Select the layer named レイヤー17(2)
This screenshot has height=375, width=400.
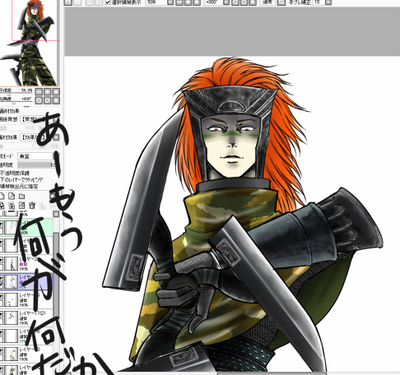coord(27,318)
